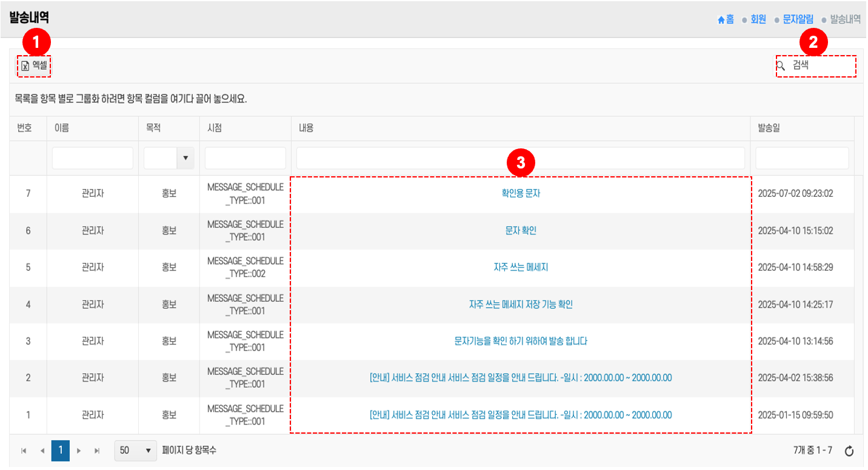Click the 이름 column filter field
This screenshot has height=470, width=868.
[x=92, y=158]
